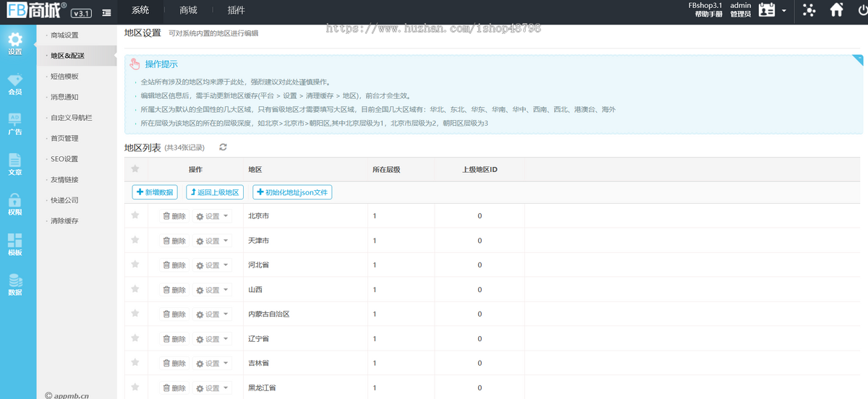
Task: Star the 内蒙古自治区 row
Action: pos(135,314)
